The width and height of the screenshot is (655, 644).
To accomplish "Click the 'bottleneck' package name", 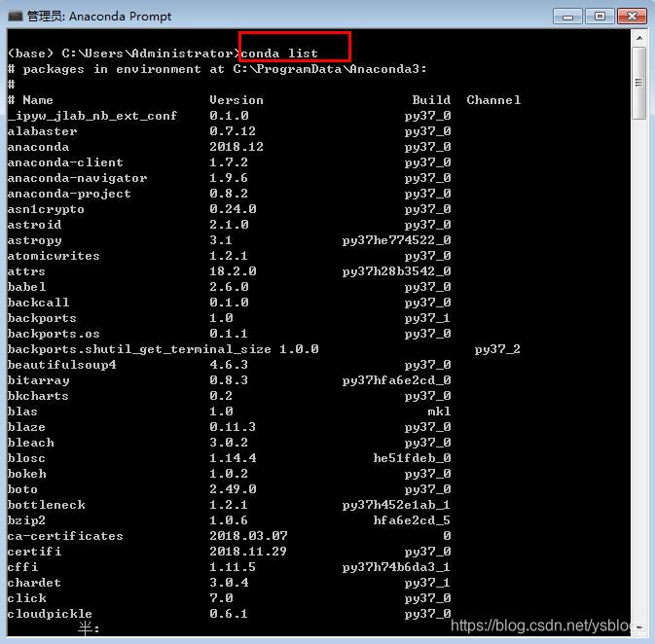I will coord(46,505).
